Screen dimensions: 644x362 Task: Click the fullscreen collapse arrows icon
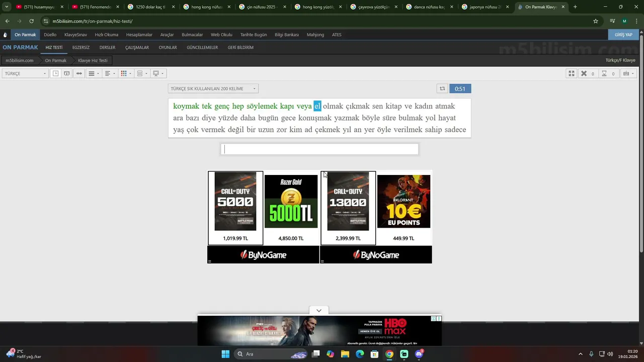[572, 73]
